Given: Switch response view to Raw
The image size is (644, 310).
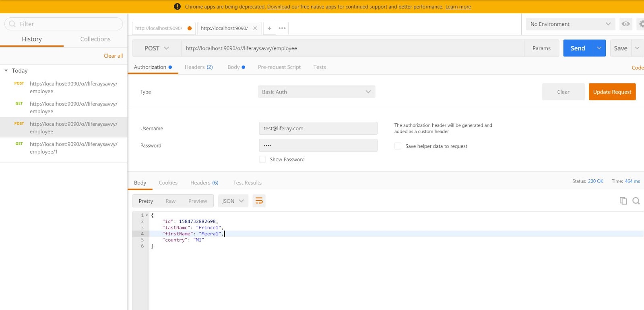Looking at the screenshot, I should coord(171,201).
